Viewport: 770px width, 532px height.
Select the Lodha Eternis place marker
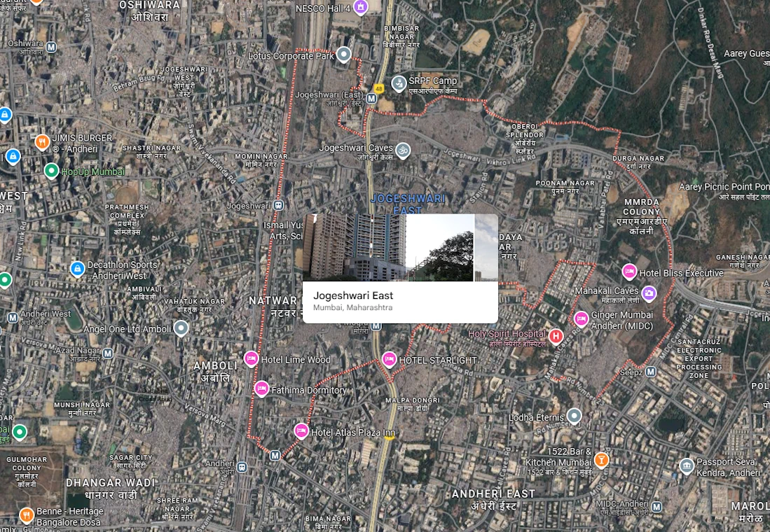574,416
